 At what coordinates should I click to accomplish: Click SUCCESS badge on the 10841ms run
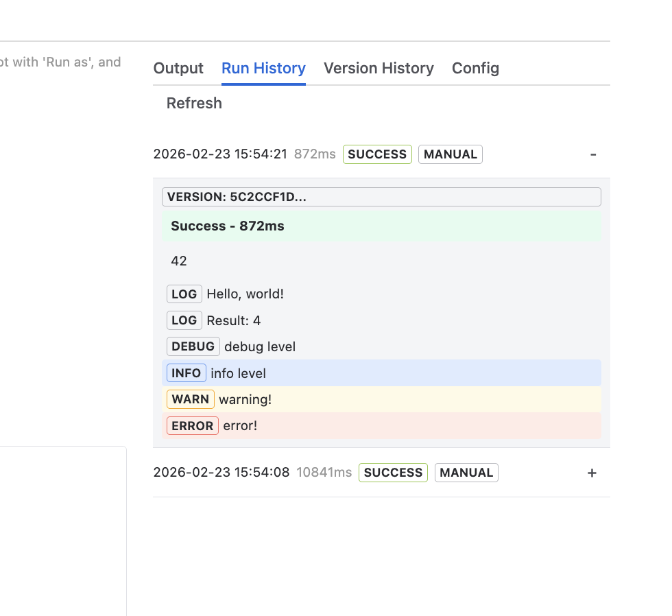393,473
